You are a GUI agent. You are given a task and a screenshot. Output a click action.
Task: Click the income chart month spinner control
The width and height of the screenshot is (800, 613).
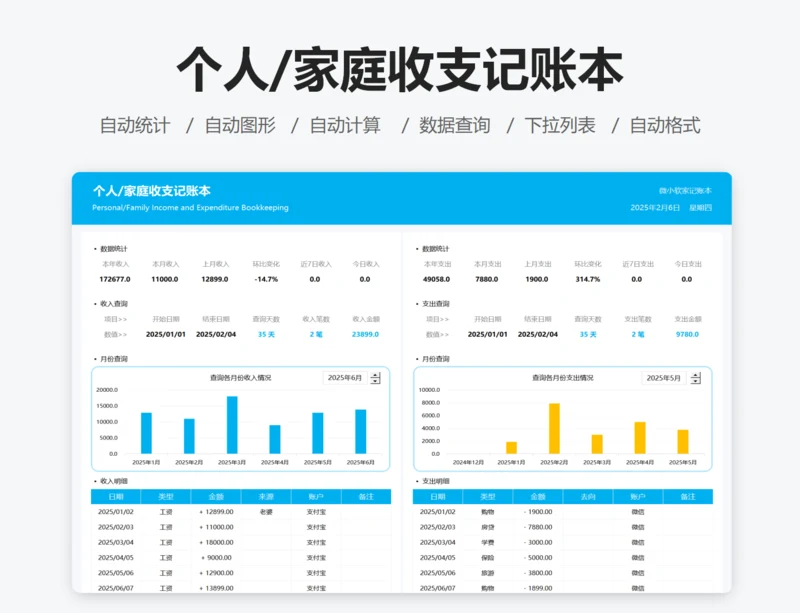(376, 378)
